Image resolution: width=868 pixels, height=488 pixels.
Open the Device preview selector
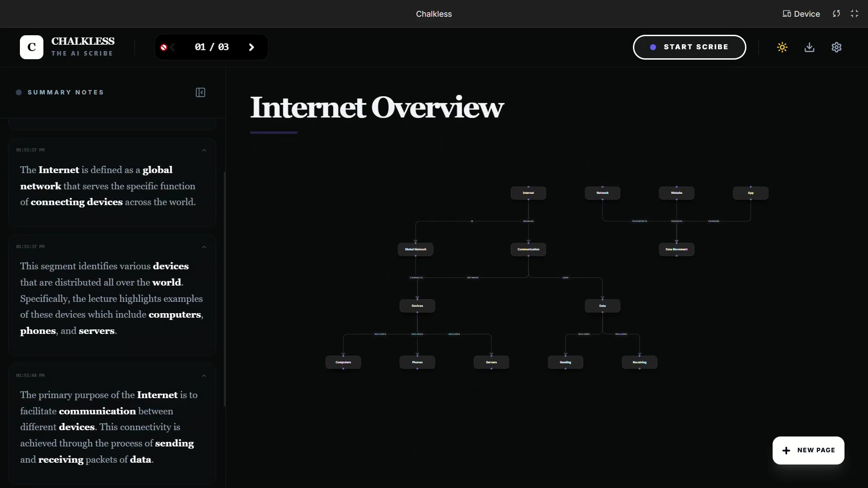point(801,14)
